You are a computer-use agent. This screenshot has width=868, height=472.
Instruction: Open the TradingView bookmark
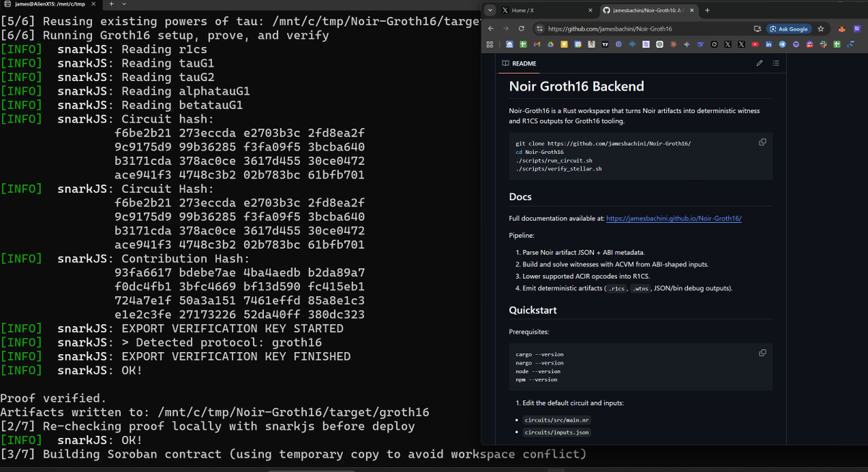(x=605, y=44)
